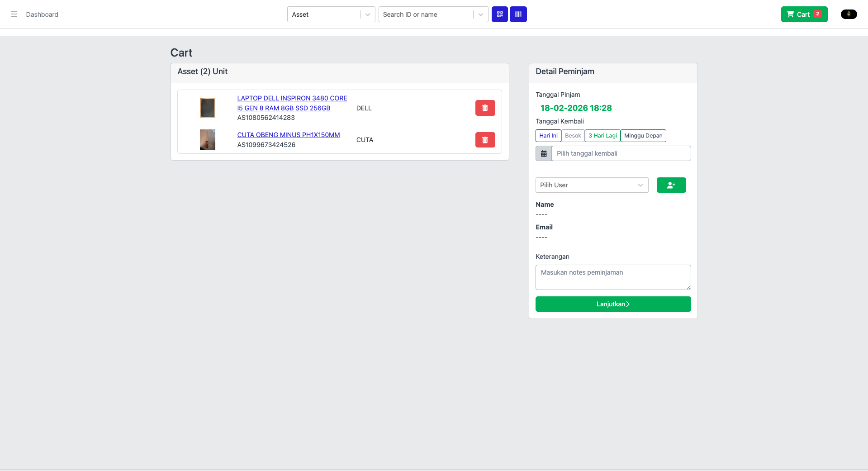This screenshot has width=868, height=471.
Task: Open the calendar date picker icon
Action: (544, 154)
